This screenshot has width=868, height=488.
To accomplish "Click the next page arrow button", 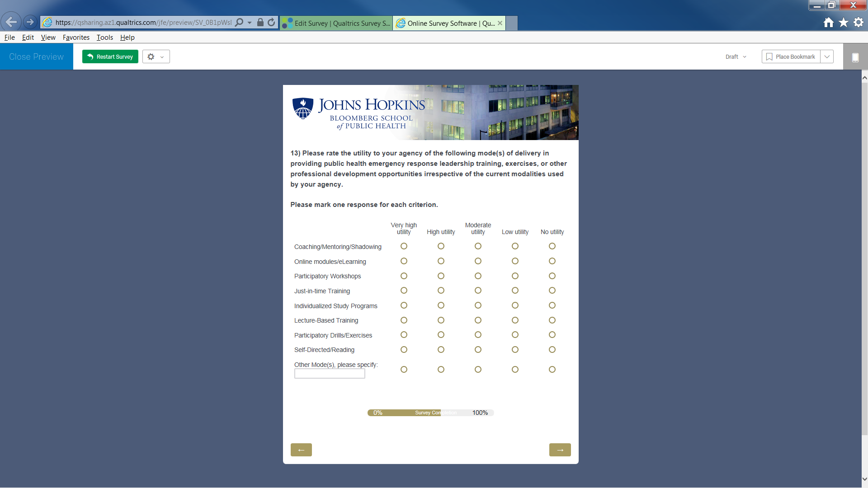I will [560, 450].
